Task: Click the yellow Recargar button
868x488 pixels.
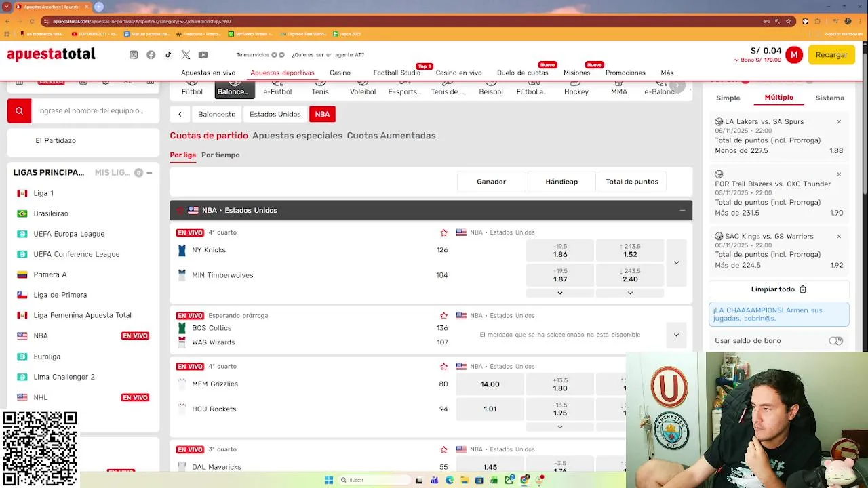Action: pyautogui.click(x=831, y=55)
